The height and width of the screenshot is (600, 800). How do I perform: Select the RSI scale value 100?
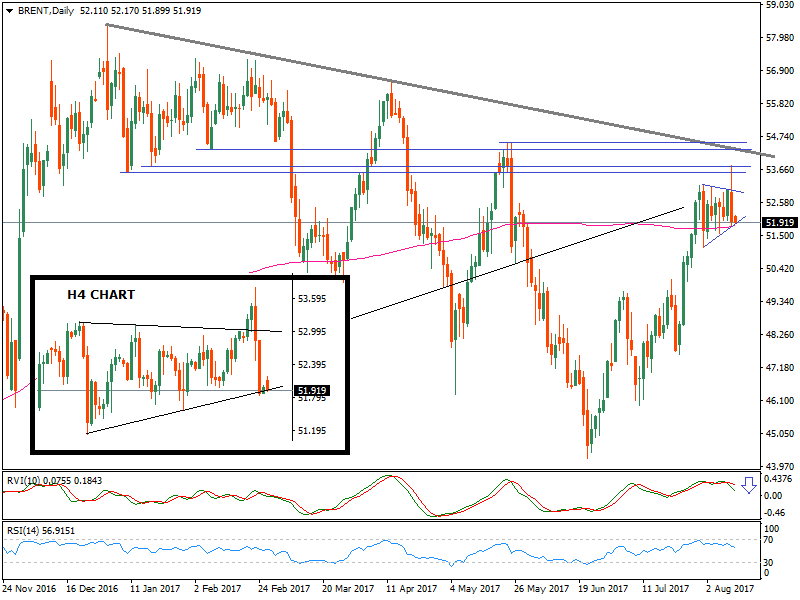point(771,529)
